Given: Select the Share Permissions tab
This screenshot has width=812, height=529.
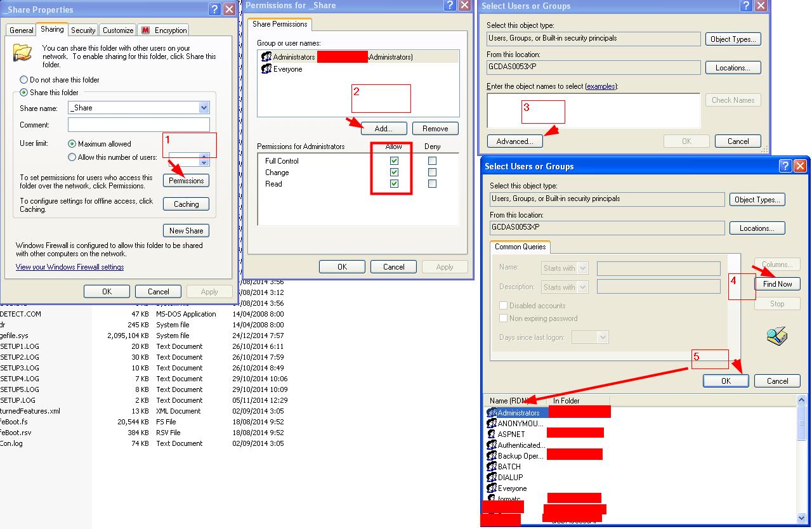Looking at the screenshot, I should (280, 24).
